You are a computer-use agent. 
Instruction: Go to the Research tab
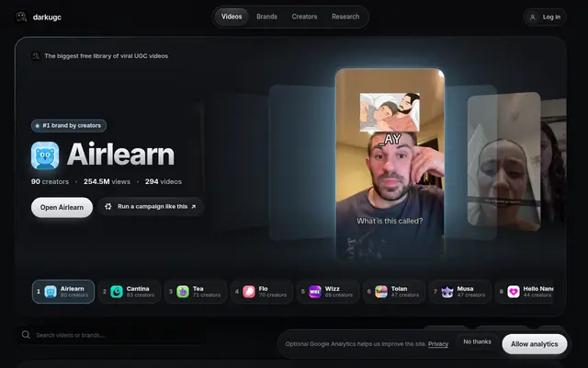(345, 17)
